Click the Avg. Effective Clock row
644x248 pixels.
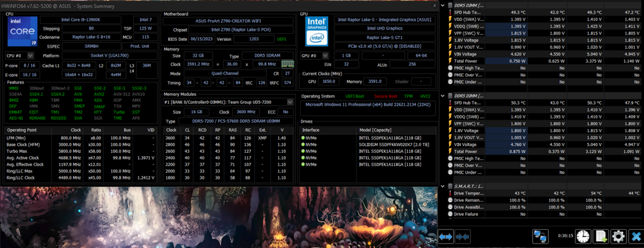(x=81, y=164)
